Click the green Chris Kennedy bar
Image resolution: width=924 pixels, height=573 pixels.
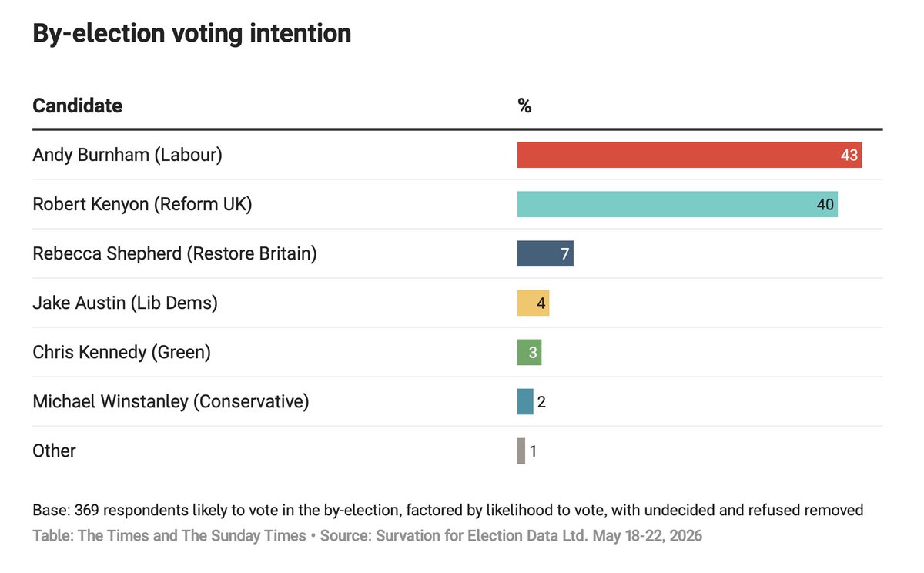click(x=529, y=352)
